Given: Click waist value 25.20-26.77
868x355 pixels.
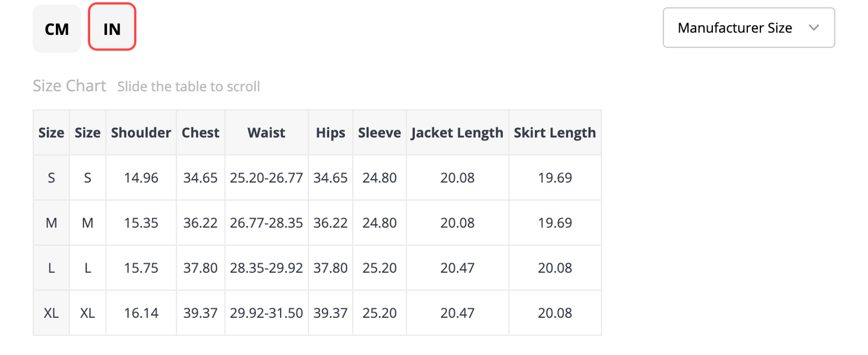Looking at the screenshot, I should (266, 178).
